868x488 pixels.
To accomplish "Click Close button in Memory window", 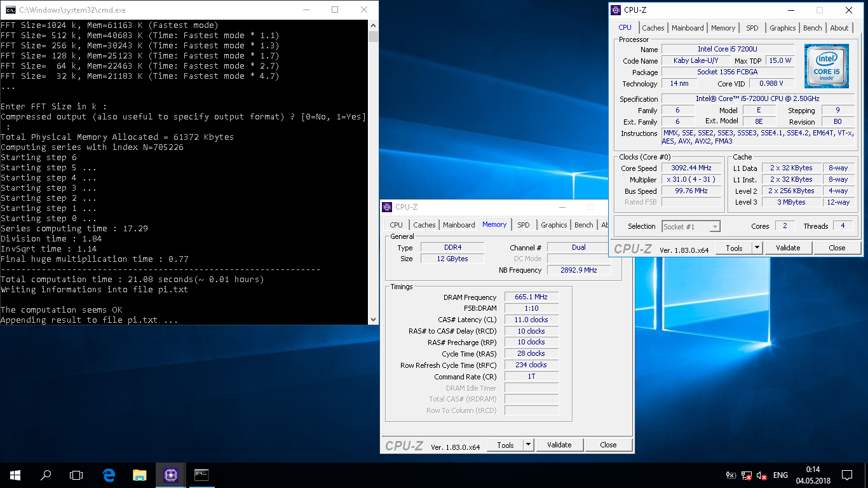I will coord(608,445).
